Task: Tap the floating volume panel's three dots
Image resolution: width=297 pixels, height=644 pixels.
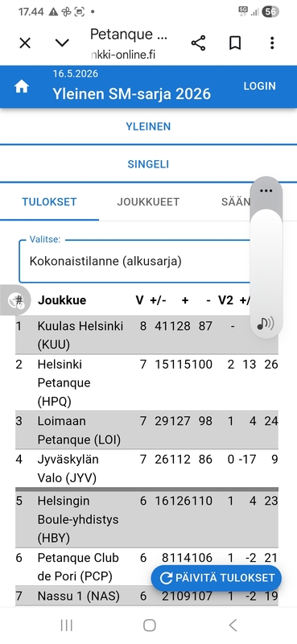Action: [266, 191]
